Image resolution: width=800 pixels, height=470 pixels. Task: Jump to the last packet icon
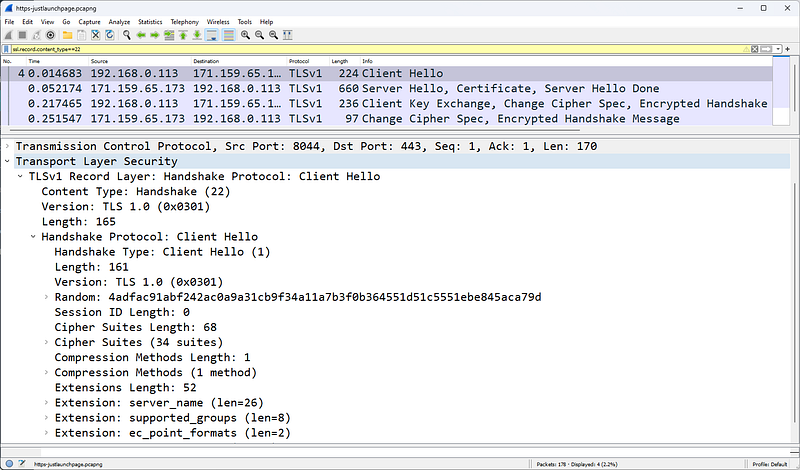click(x=197, y=35)
